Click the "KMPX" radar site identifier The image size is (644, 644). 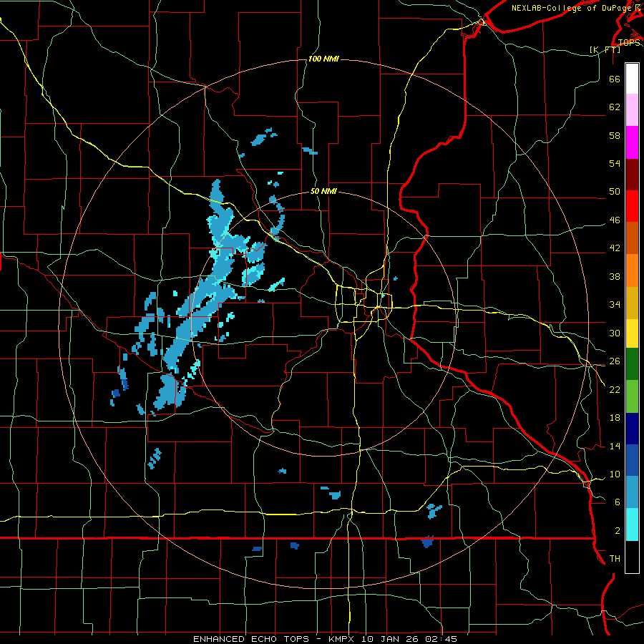point(341,639)
